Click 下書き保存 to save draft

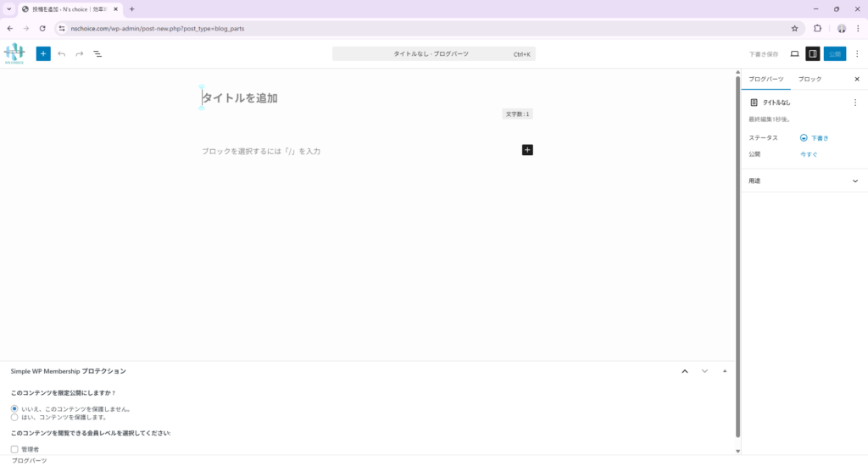coord(764,53)
